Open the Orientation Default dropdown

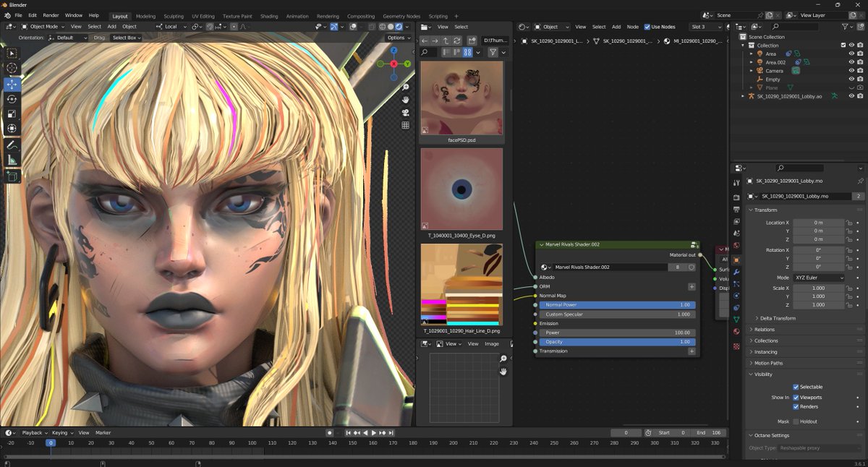coord(68,38)
